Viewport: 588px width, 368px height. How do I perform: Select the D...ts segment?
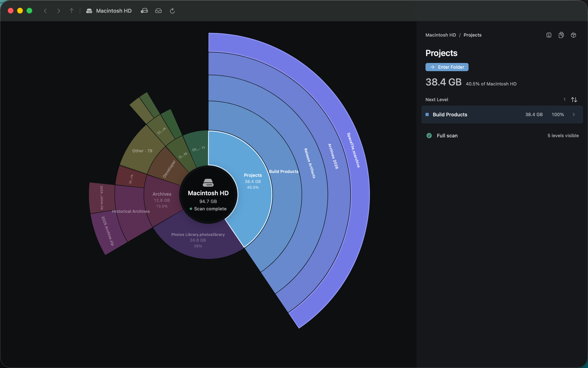pos(183,155)
